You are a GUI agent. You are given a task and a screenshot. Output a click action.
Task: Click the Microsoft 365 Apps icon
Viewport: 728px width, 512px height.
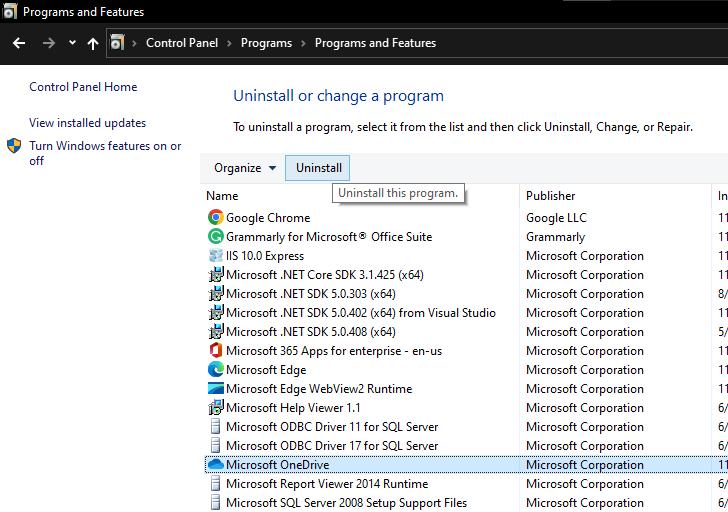(x=215, y=350)
